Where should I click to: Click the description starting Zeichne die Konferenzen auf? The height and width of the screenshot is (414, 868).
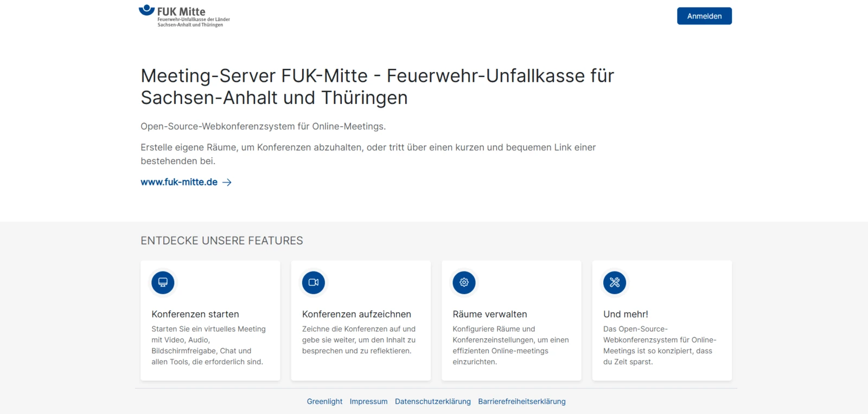pyautogui.click(x=359, y=340)
